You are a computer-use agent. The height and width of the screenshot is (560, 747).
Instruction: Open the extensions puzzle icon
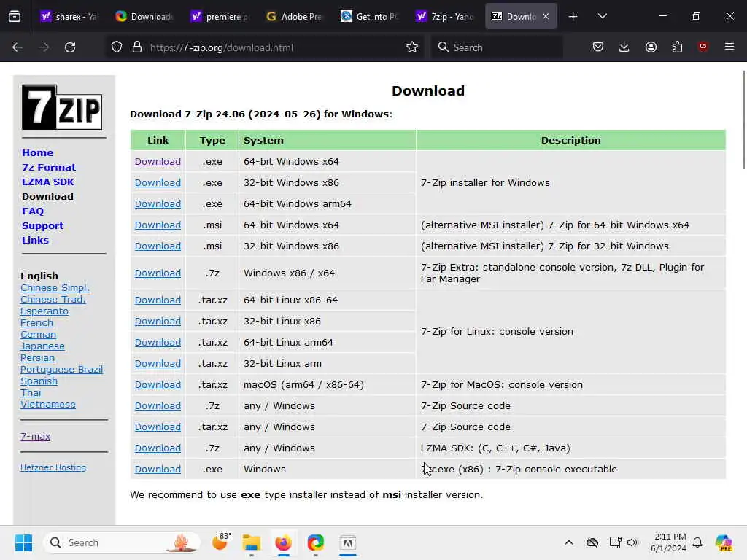point(677,47)
